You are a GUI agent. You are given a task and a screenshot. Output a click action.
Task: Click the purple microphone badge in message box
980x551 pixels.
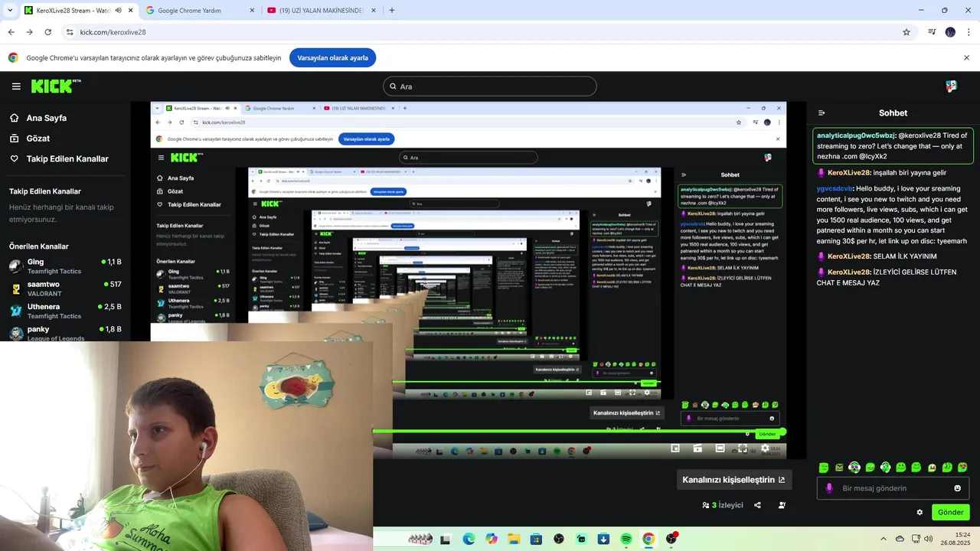(829, 488)
